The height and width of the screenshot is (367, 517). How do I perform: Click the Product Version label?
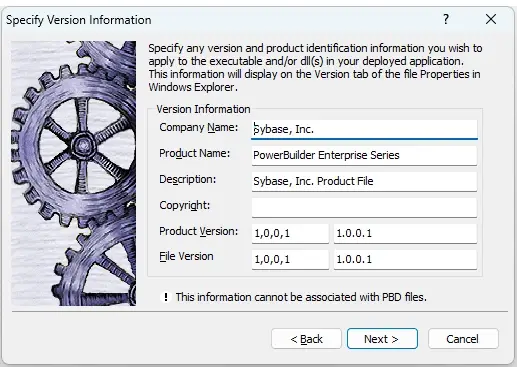(x=199, y=231)
